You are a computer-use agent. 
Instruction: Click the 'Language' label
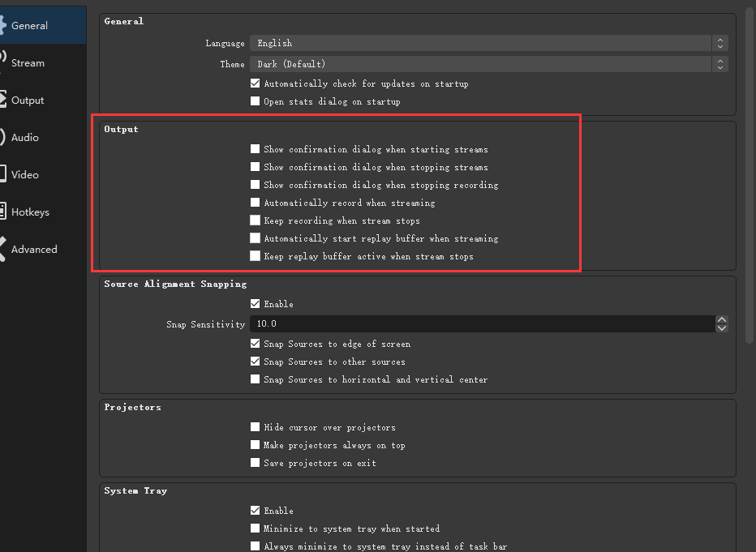[x=225, y=43]
